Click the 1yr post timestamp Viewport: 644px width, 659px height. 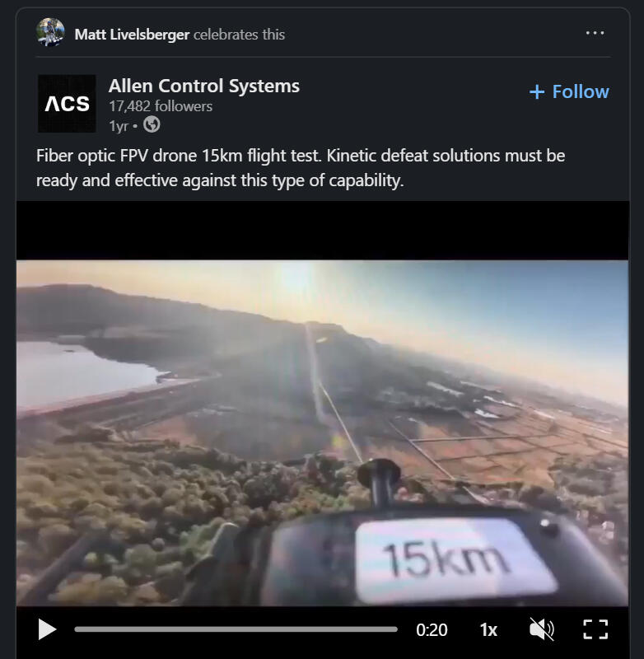(x=119, y=126)
